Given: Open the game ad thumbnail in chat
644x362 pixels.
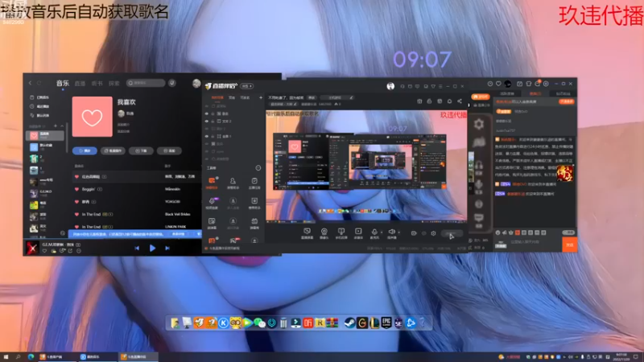Looking at the screenshot, I should click(x=565, y=173).
